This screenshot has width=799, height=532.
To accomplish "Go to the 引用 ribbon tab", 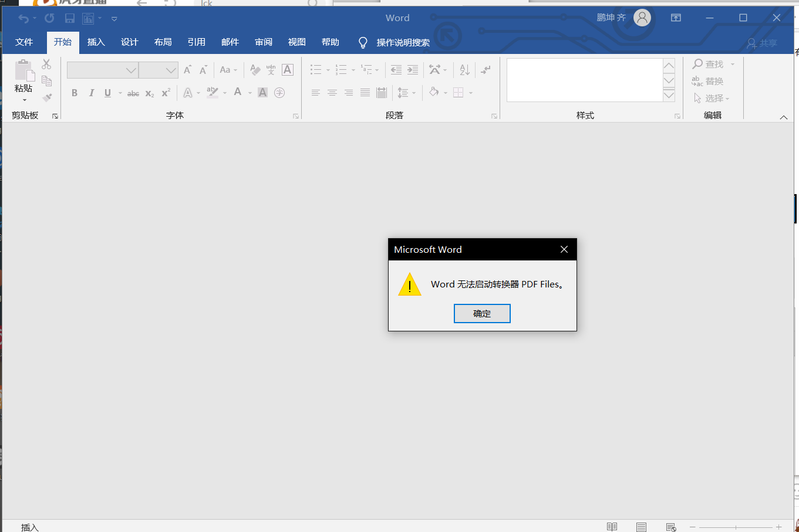I will point(196,42).
